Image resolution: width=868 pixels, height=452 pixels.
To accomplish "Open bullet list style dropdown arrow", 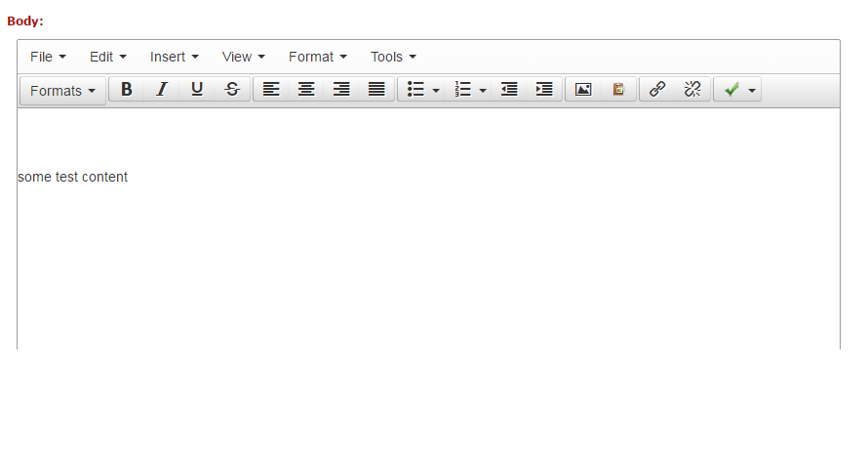I will coord(436,90).
